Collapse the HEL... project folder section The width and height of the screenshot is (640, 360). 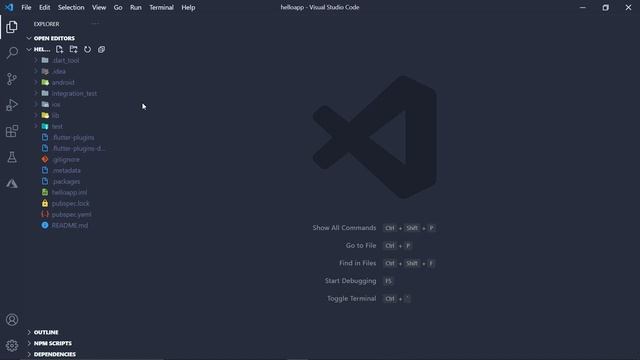pyautogui.click(x=29, y=49)
